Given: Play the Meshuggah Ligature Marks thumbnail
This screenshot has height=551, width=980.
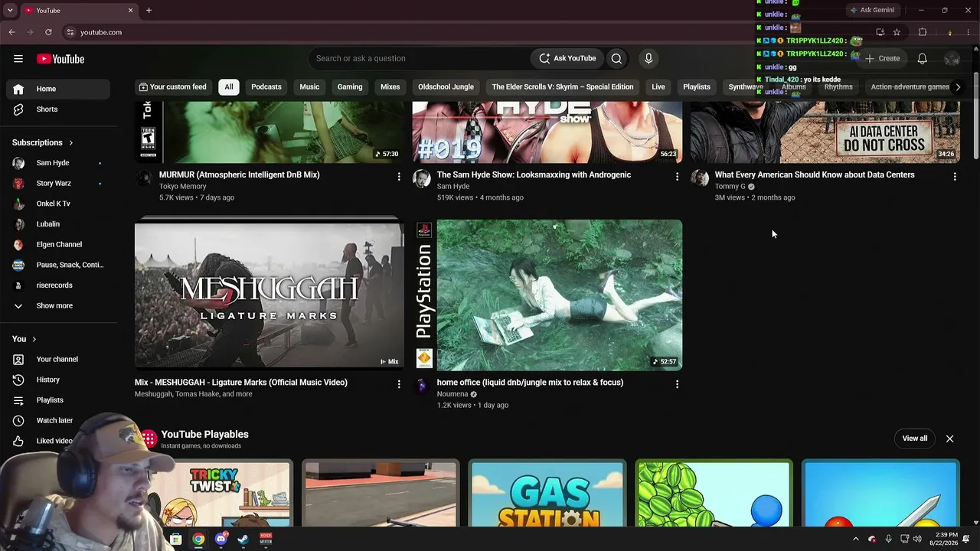Looking at the screenshot, I should click(x=269, y=295).
